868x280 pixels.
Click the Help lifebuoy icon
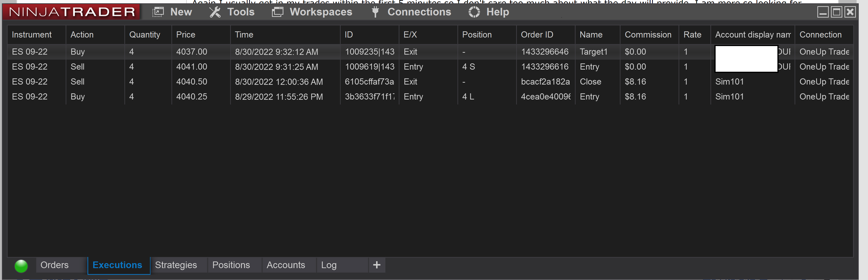474,12
